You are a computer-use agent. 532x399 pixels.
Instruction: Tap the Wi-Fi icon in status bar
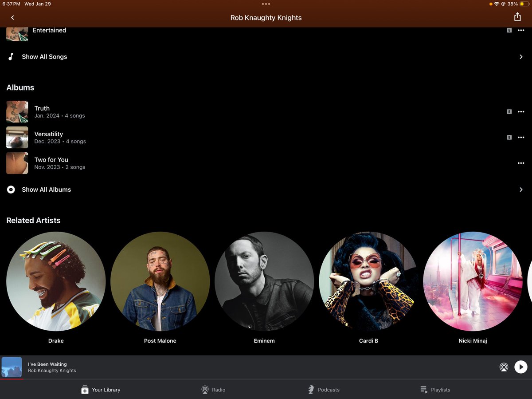pos(497,4)
